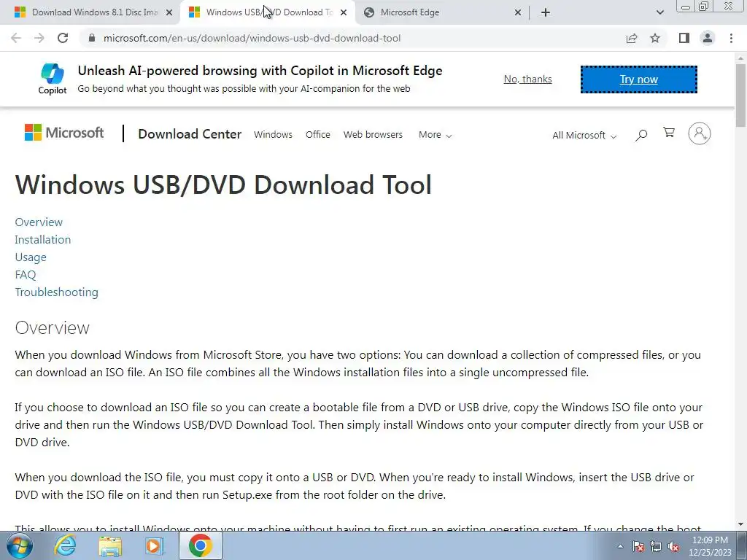Select the Windows USB/DVD Download Tool tab
This screenshot has width=747, height=560.
[x=267, y=12]
